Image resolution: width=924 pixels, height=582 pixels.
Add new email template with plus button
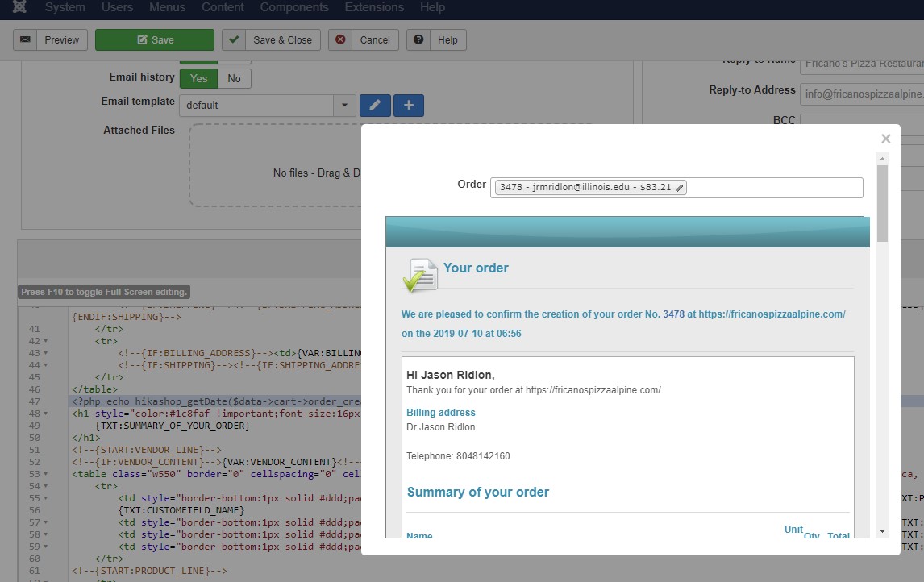pos(409,106)
